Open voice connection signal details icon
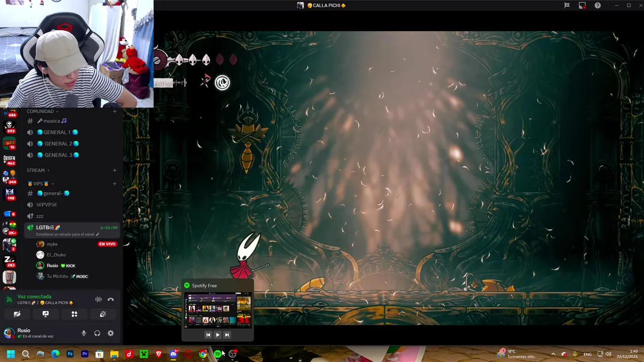Screen dimensions: 644x362 pos(9,300)
